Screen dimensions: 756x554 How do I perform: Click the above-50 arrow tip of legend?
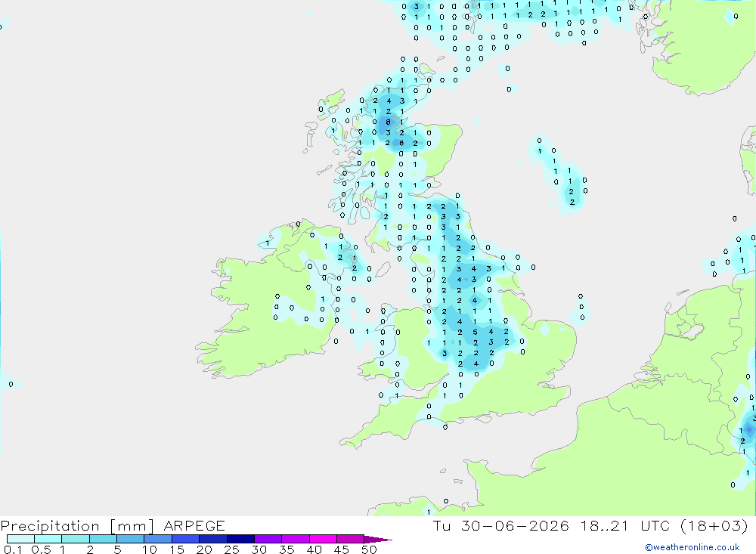[x=378, y=539]
